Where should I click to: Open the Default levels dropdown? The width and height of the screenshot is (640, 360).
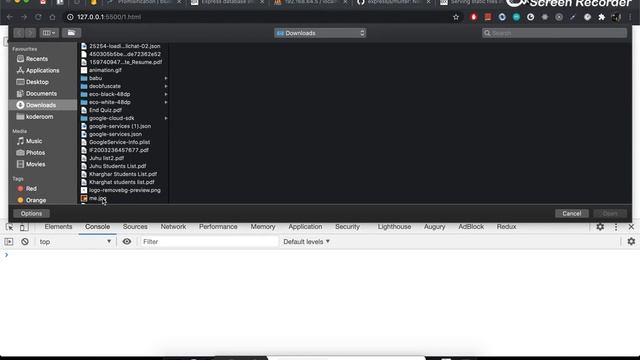tap(307, 242)
